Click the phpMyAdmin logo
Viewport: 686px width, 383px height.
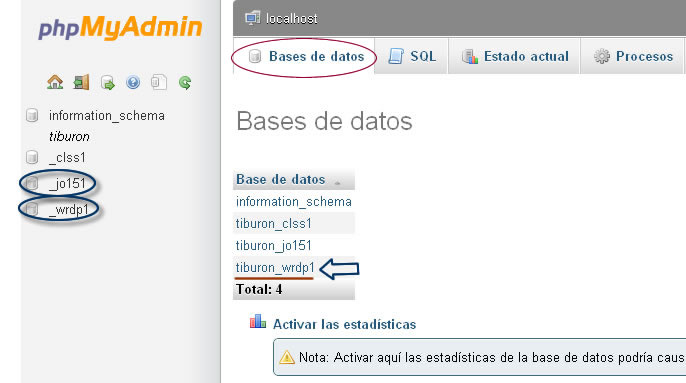(120, 28)
